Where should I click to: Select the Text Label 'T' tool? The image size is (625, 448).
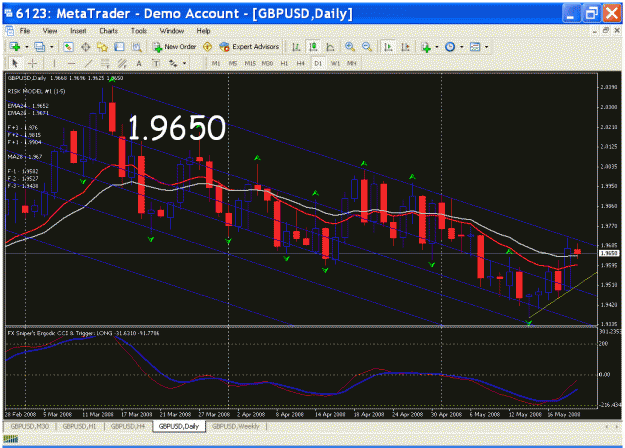(156, 63)
